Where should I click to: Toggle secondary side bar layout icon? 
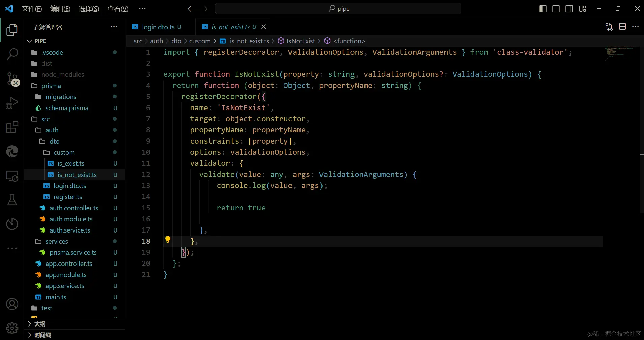point(569,9)
